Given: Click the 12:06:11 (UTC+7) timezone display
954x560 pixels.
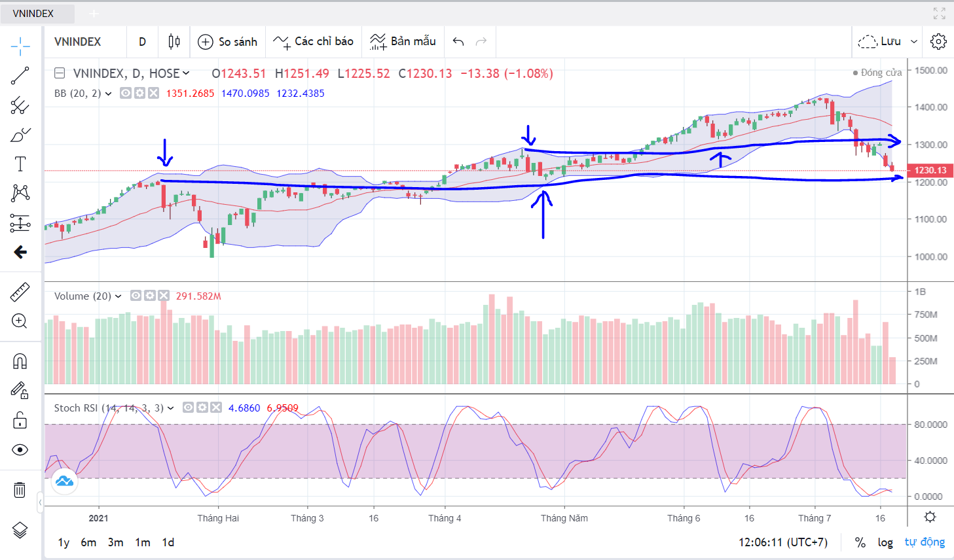Looking at the screenshot, I should tap(782, 542).
